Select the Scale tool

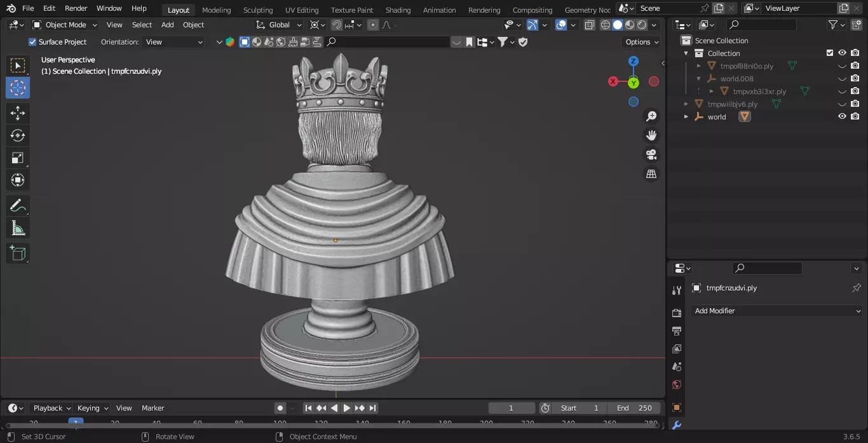[x=18, y=158]
